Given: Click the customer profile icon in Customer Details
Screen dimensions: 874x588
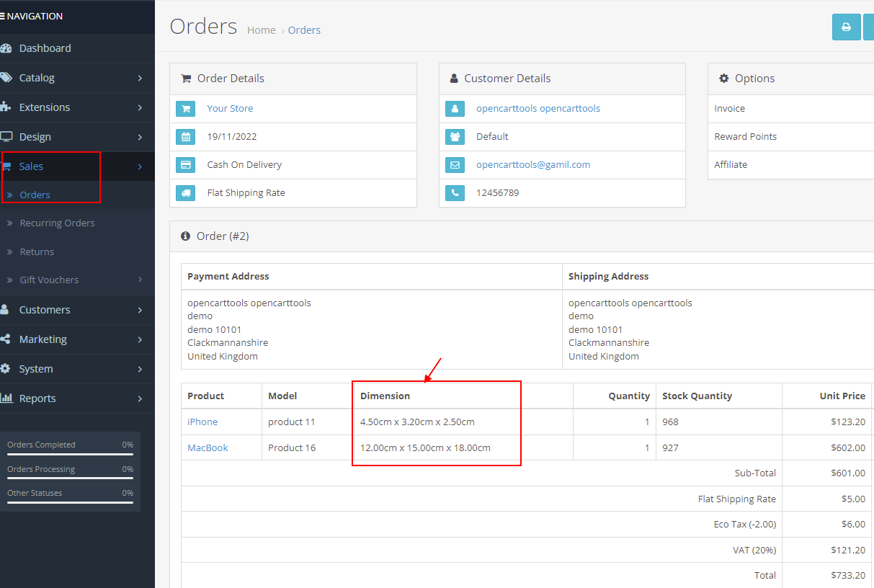Looking at the screenshot, I should click(x=455, y=108).
